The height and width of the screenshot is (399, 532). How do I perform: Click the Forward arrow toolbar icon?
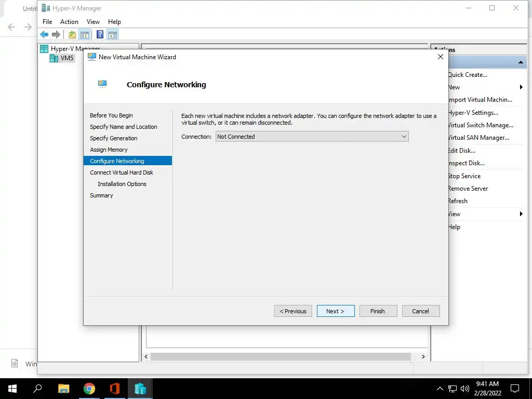pyautogui.click(x=56, y=34)
